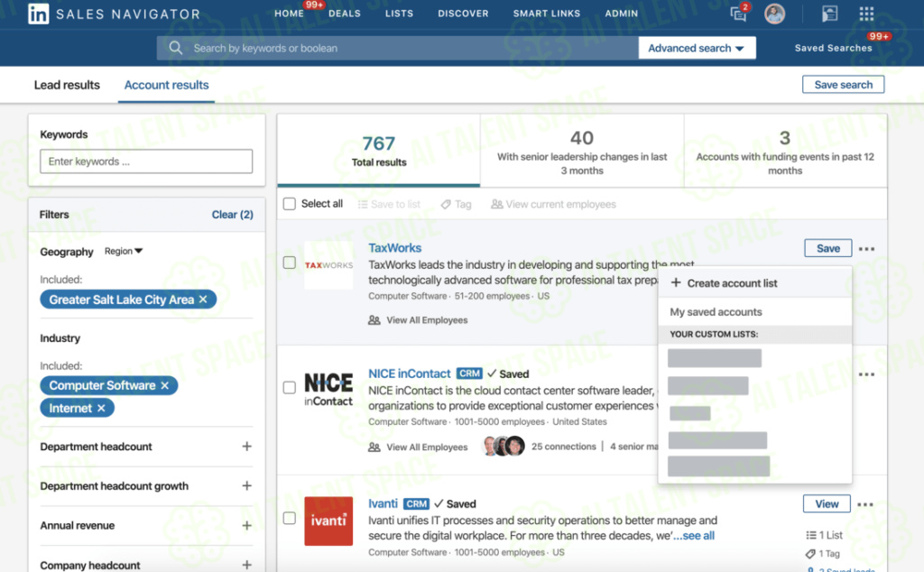The image size is (924, 572).
Task: Open Ivanti 1 Tag indicator
Action: (823, 554)
